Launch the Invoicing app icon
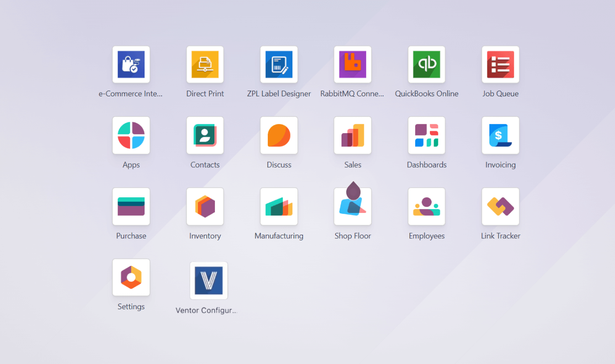This screenshot has height=364, width=615. click(x=500, y=135)
